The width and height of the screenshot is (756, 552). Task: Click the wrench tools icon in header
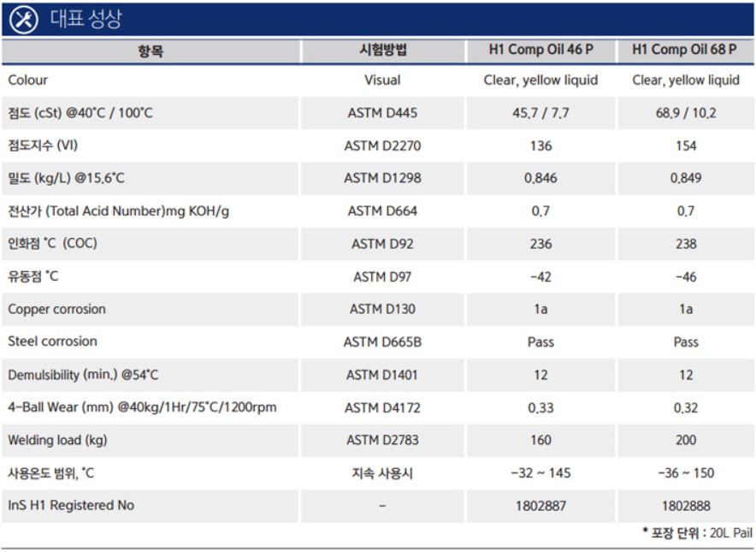[x=24, y=20]
